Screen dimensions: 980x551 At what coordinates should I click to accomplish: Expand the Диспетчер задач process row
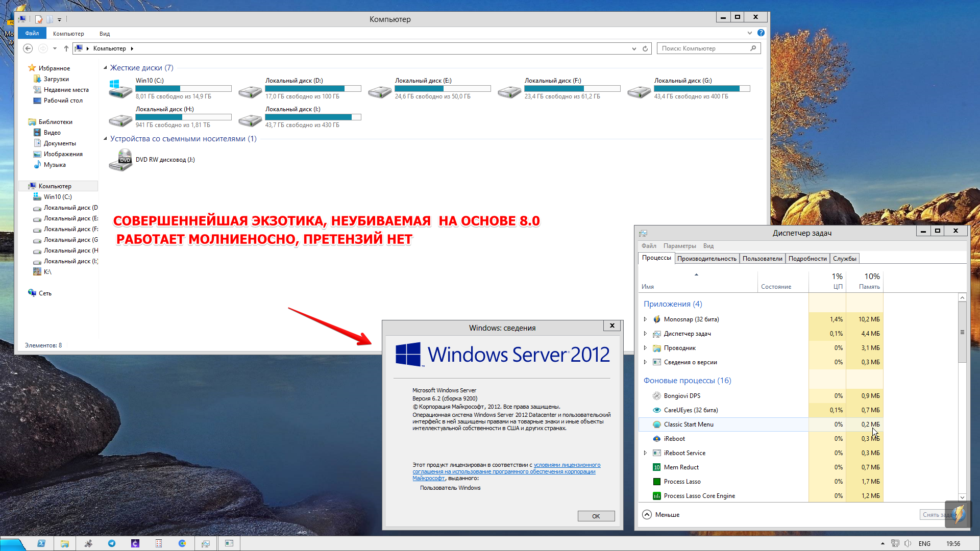tap(645, 334)
